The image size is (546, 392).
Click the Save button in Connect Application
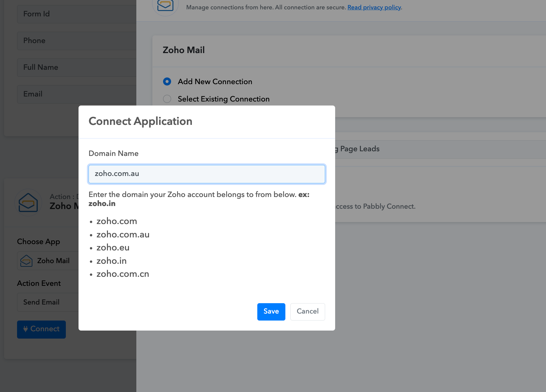pos(271,312)
